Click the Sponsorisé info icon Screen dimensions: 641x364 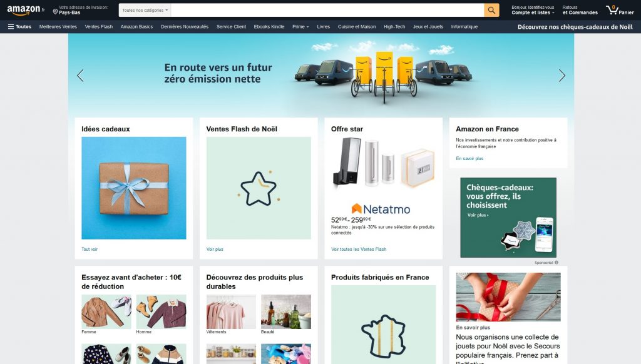coord(556,263)
